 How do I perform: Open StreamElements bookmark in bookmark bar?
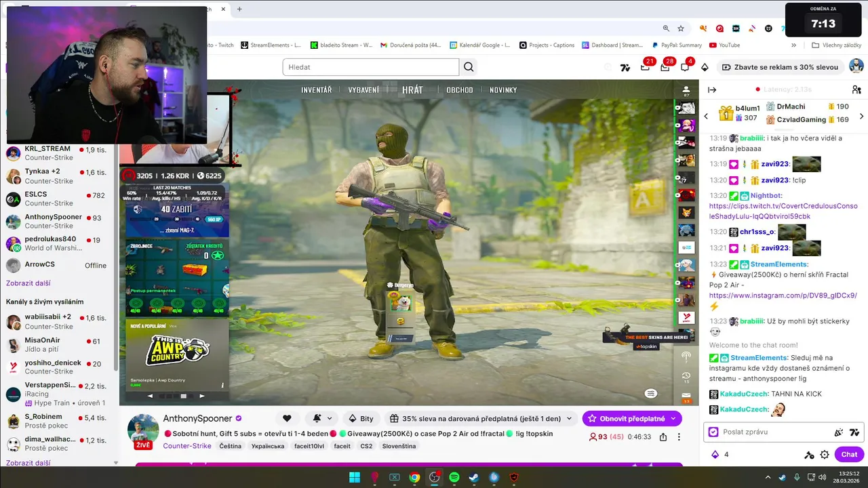click(x=270, y=45)
